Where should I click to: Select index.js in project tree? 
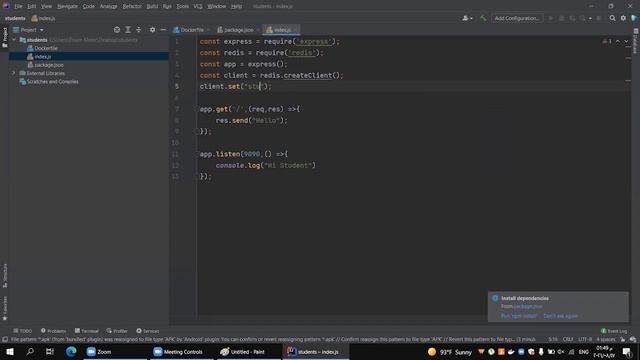point(89,56)
